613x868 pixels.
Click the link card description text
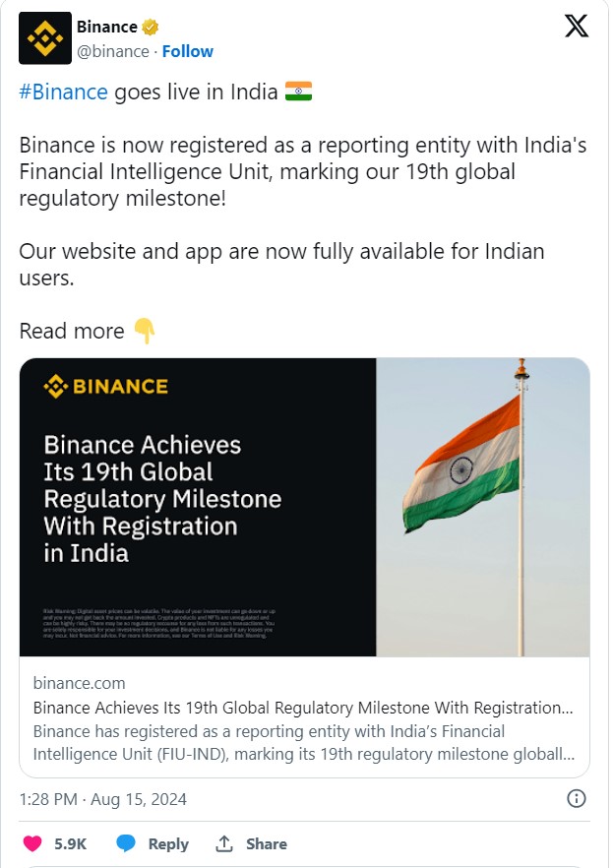(303, 744)
